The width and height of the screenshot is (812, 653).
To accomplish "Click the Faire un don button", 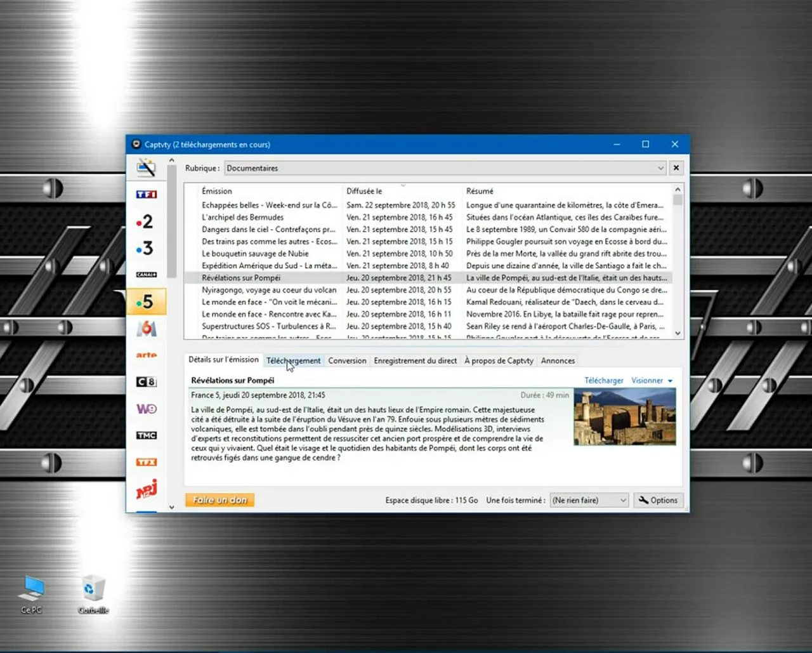I will coord(219,500).
